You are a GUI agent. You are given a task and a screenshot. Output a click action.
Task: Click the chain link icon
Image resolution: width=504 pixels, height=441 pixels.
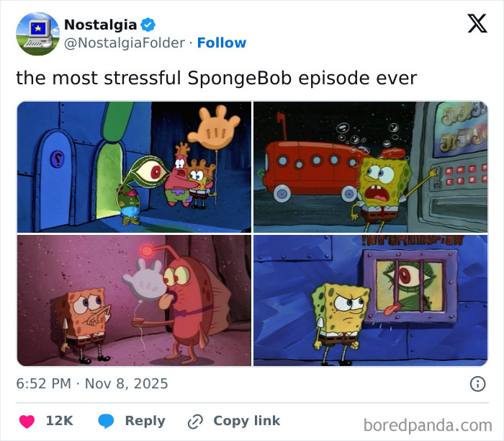point(195,422)
